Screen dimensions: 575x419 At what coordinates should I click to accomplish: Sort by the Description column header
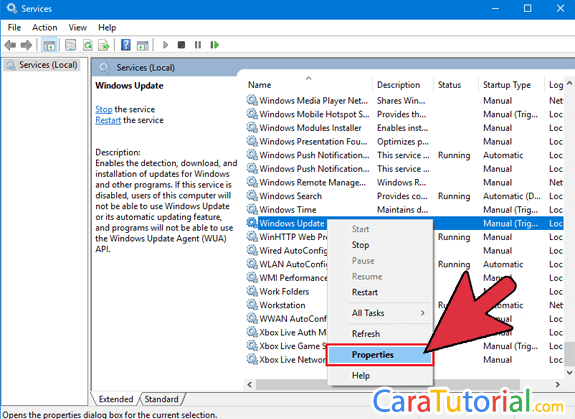point(403,85)
